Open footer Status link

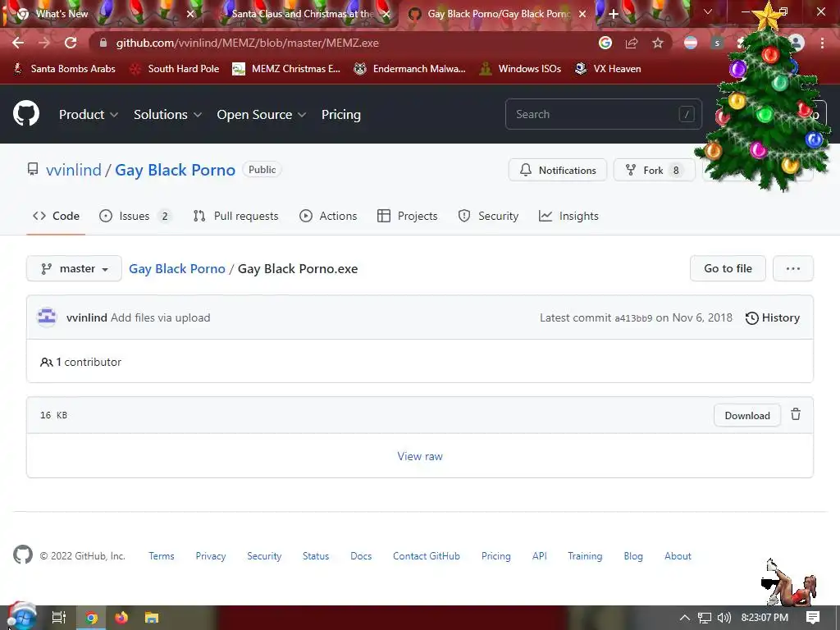pyautogui.click(x=316, y=556)
